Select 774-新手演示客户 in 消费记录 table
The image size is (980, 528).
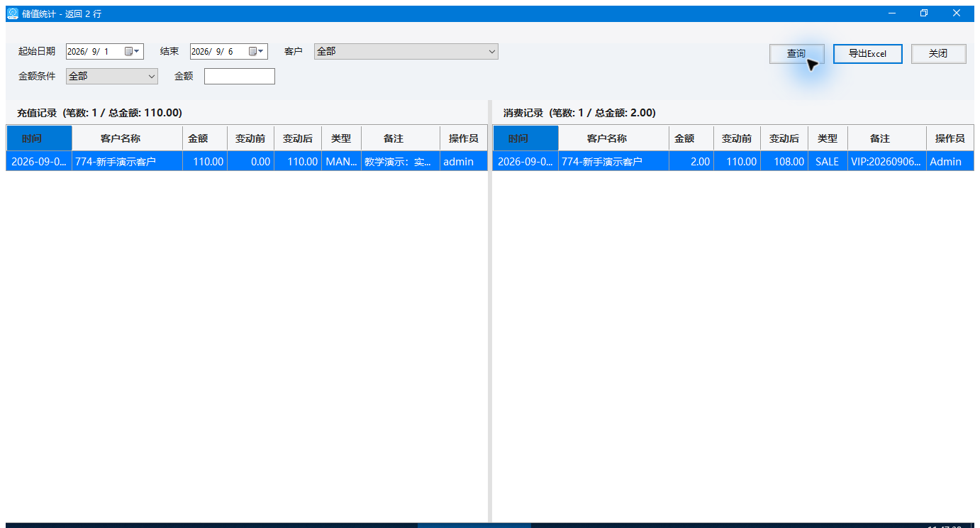coord(613,161)
